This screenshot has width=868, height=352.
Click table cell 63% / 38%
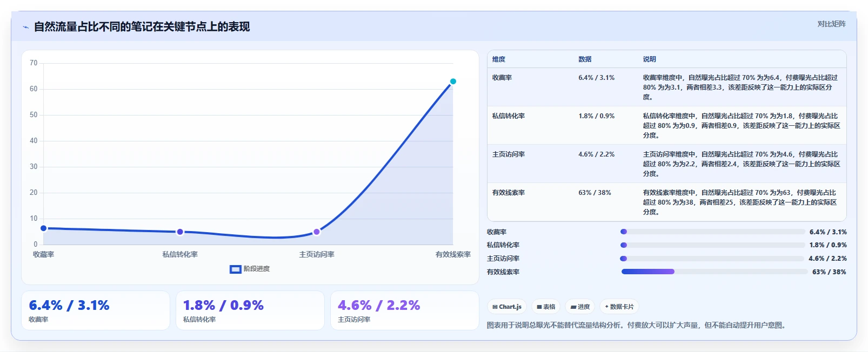pos(595,193)
